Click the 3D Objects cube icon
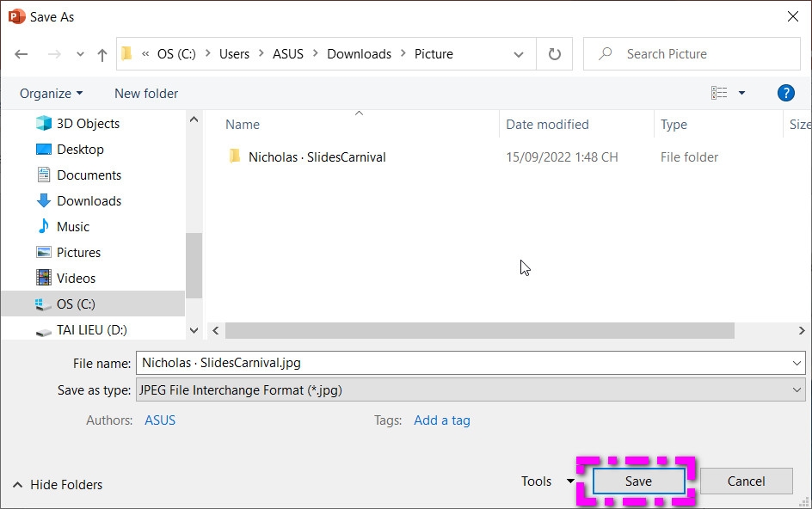 [x=44, y=123]
